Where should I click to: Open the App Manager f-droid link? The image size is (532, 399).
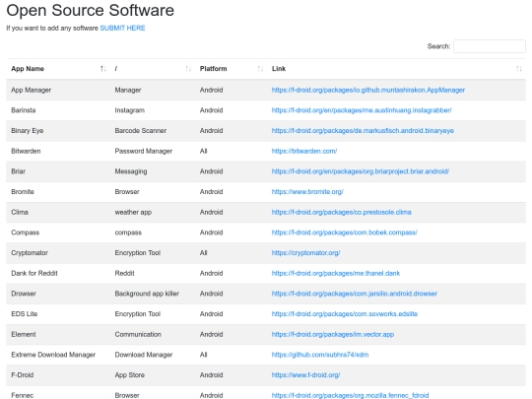point(368,90)
